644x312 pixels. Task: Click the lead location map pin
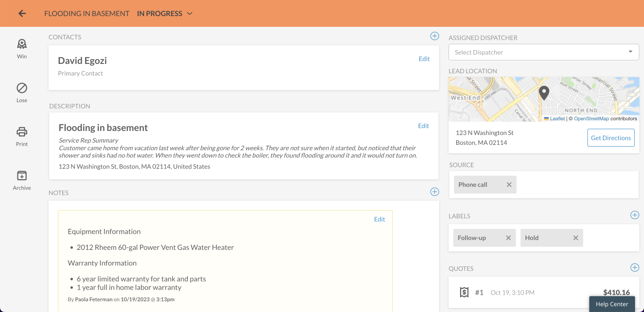click(x=544, y=93)
